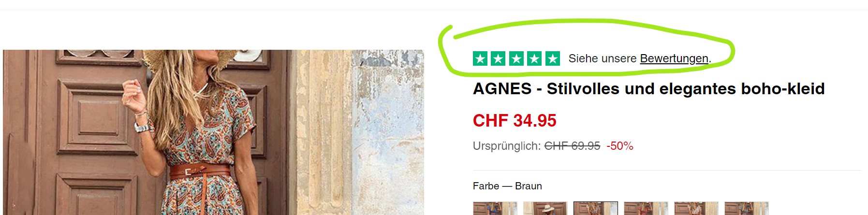Pick the fourth color variant swatch
This screenshot has width=868, height=215.
[646, 208]
